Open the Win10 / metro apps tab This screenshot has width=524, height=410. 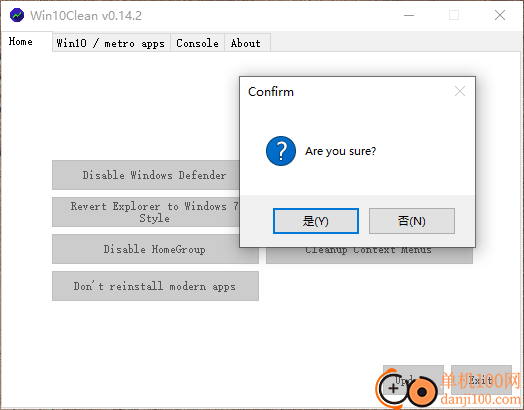click(111, 43)
